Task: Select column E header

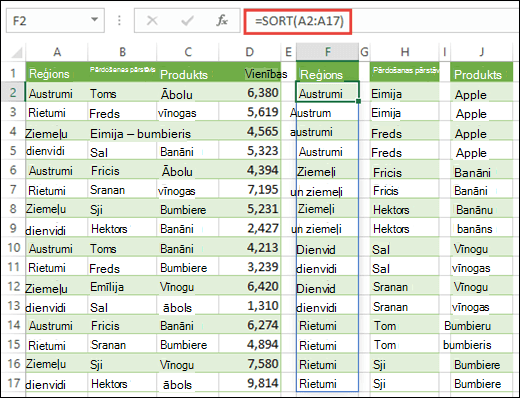Action: tap(288, 52)
